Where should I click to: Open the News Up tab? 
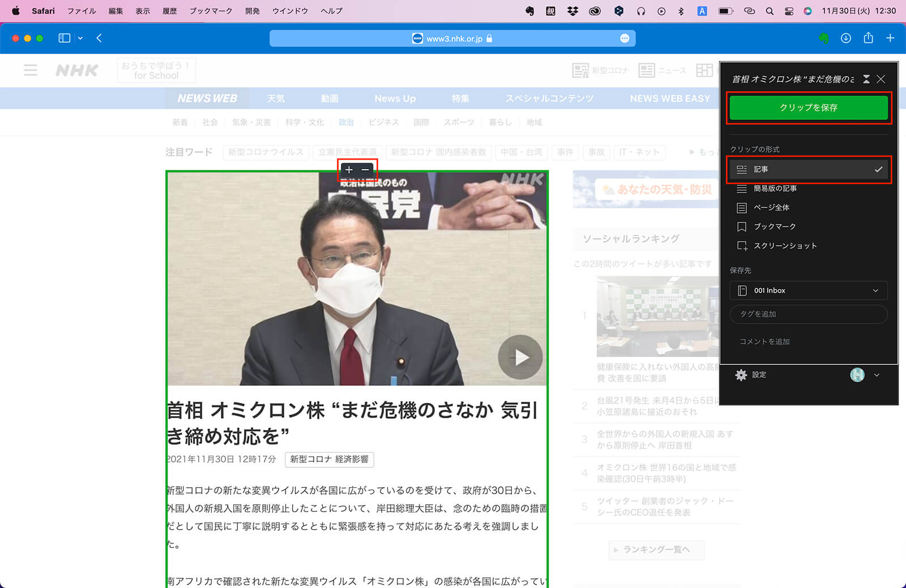(395, 98)
